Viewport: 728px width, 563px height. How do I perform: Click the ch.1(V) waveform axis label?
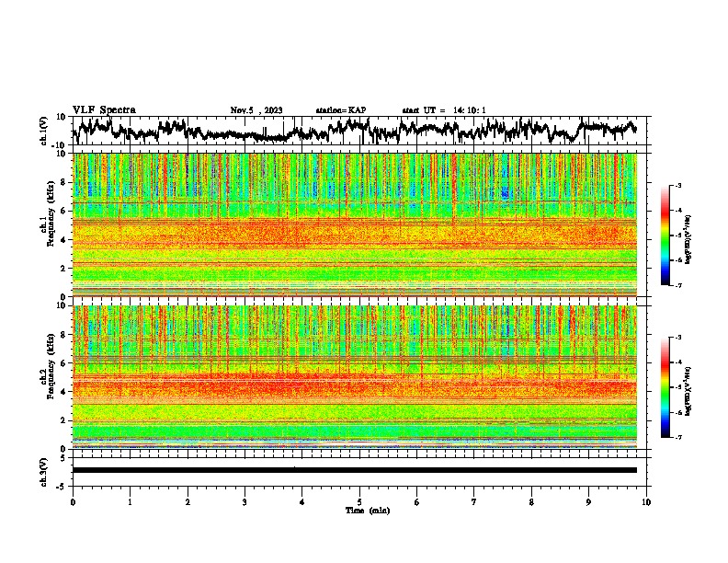coord(44,131)
